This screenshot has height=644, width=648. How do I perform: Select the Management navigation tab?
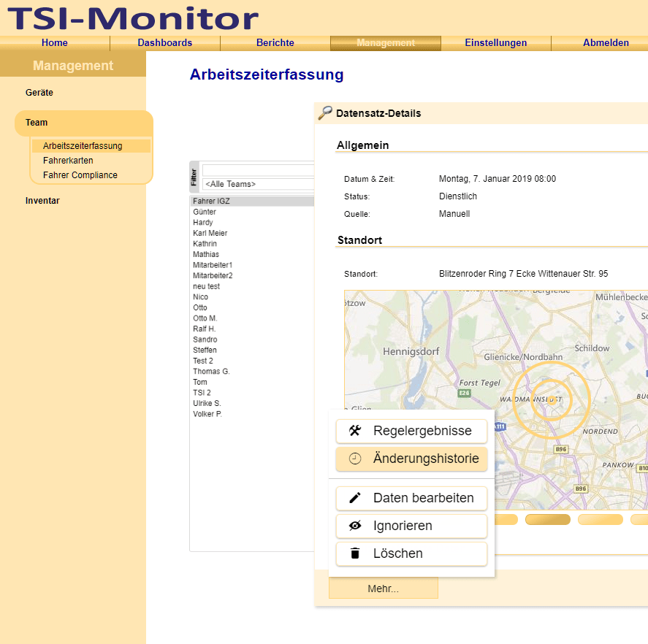point(386,43)
